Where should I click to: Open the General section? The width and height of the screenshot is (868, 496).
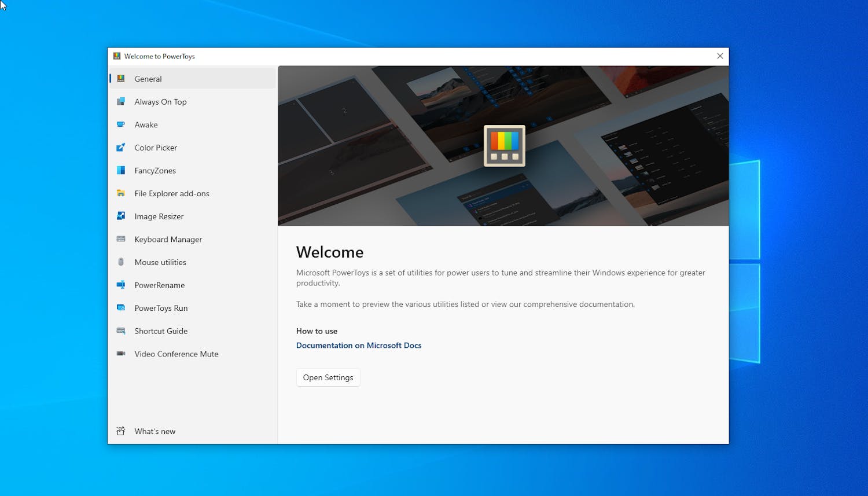148,79
